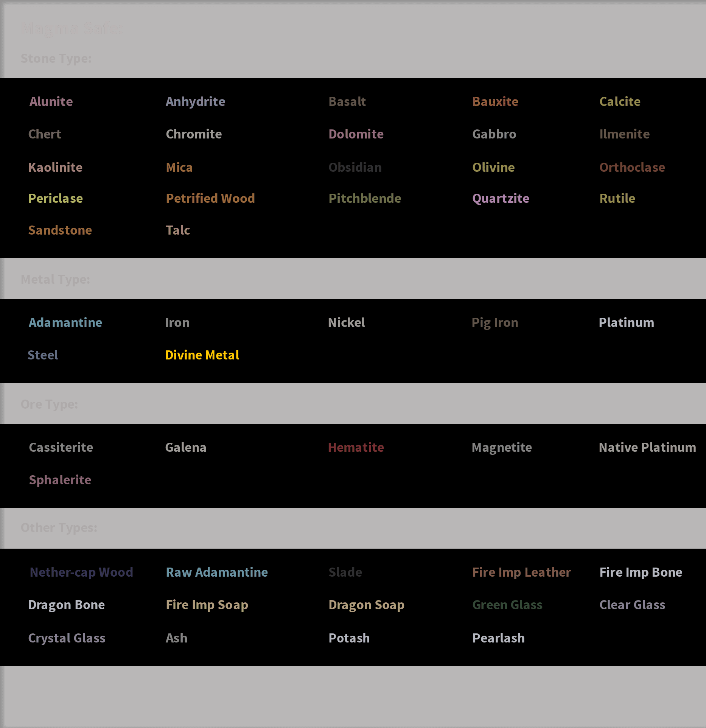This screenshot has width=706, height=728.
Task: Open the Anhydrite entry
Action: pos(195,101)
